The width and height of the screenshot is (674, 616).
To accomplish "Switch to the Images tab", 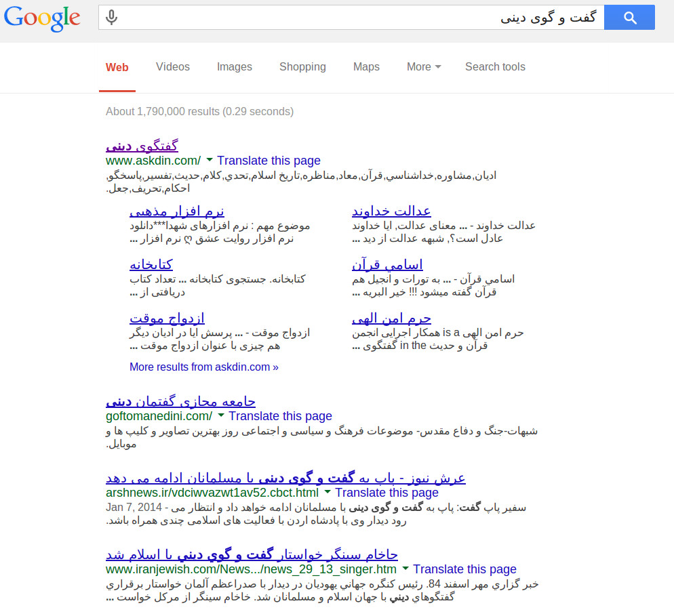I will [x=234, y=66].
